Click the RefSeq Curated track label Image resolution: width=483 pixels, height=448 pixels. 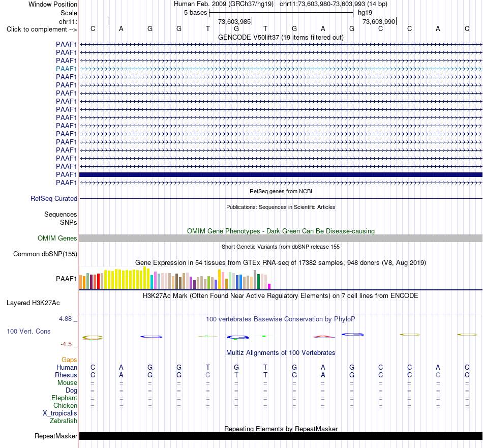tap(54, 198)
